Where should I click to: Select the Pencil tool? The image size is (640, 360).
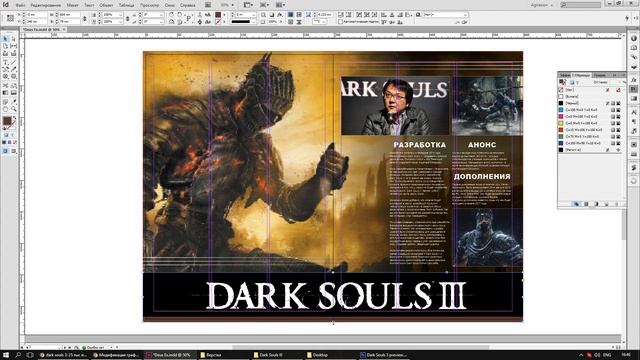pos(13,69)
